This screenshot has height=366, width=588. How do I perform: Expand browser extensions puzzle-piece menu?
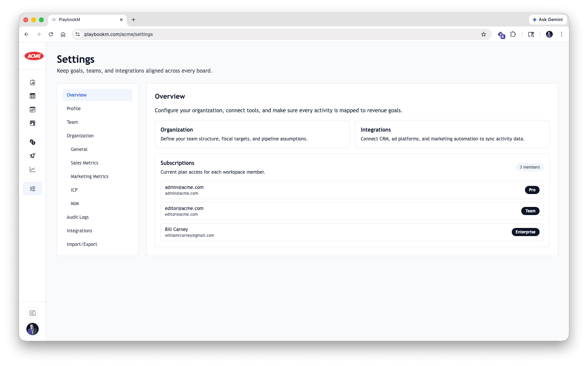tap(513, 34)
